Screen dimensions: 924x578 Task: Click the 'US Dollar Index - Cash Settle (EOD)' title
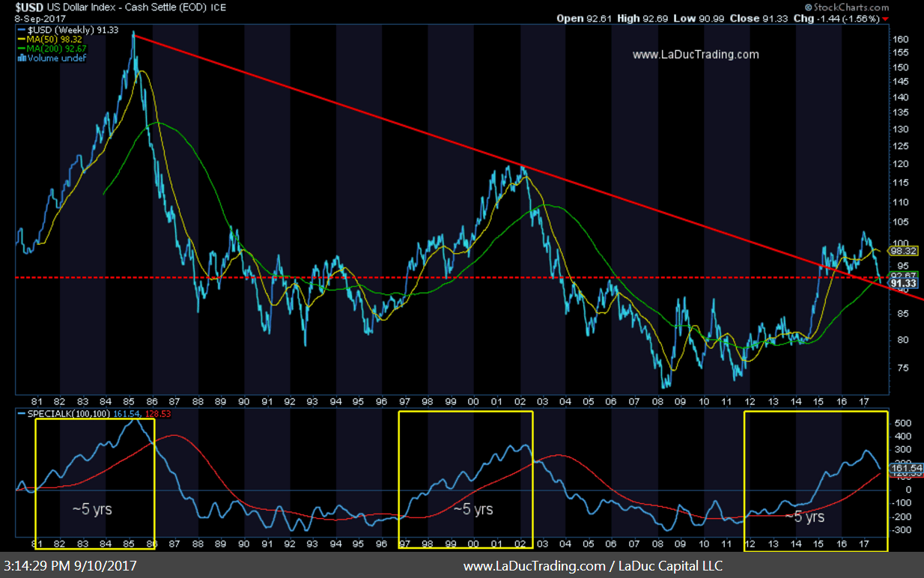(126, 7)
